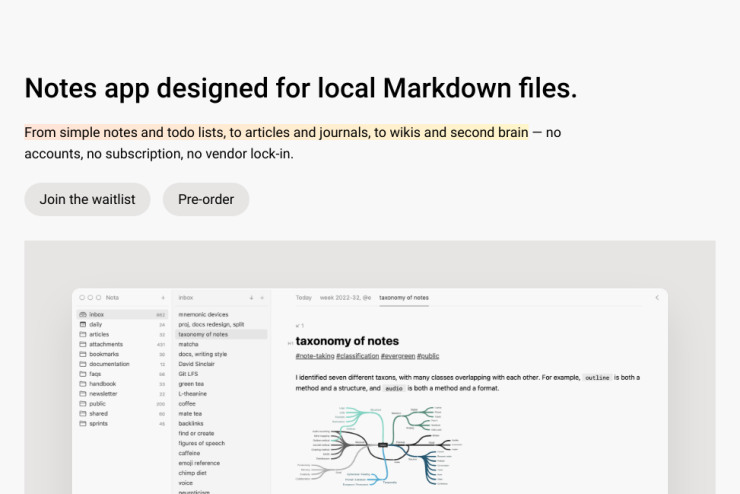Click the page headline about Markdown files
This screenshot has height=494, width=740.
(301, 88)
